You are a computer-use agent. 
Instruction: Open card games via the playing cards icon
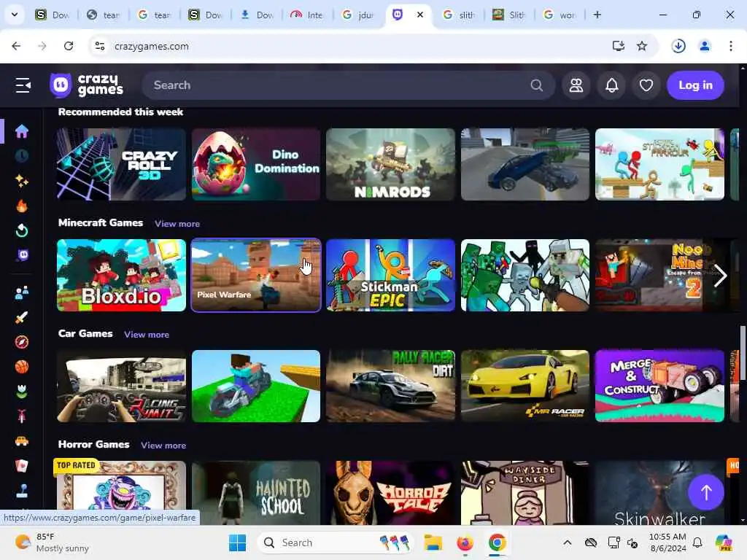point(21,466)
